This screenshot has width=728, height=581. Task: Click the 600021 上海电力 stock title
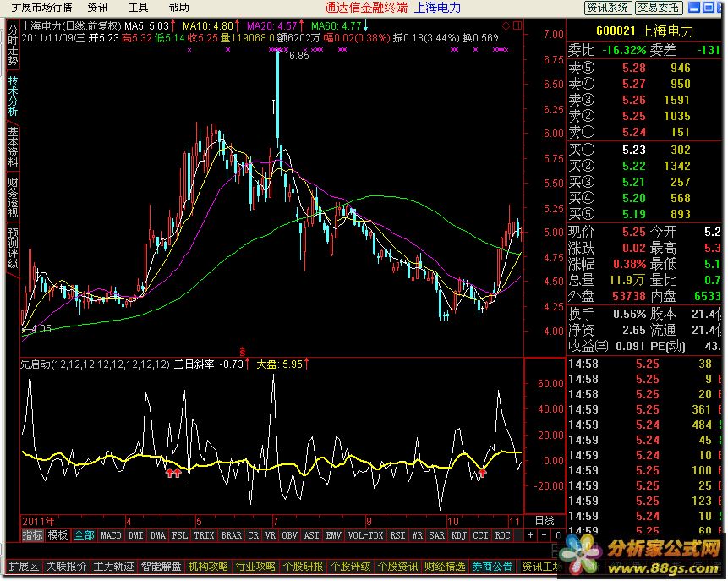644,31
